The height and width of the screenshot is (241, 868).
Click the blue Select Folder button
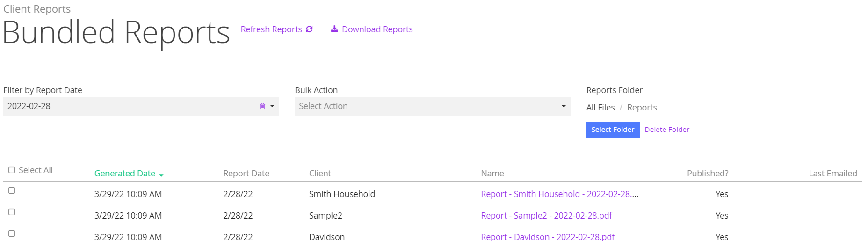click(x=613, y=130)
